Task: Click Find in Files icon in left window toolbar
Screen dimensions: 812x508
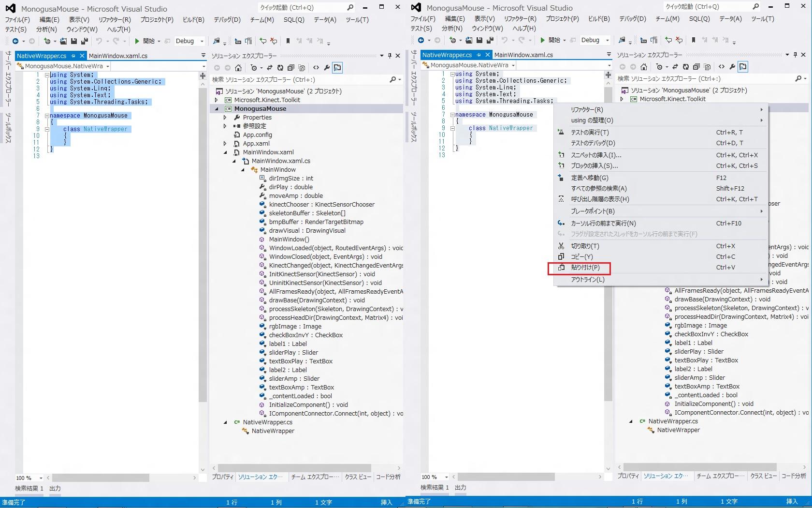Action: click(217, 41)
